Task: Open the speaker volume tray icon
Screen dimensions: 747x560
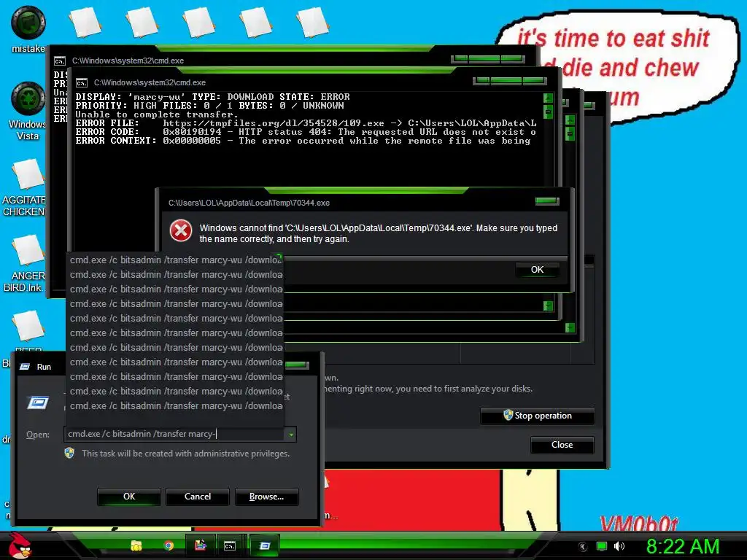Action: click(x=619, y=547)
